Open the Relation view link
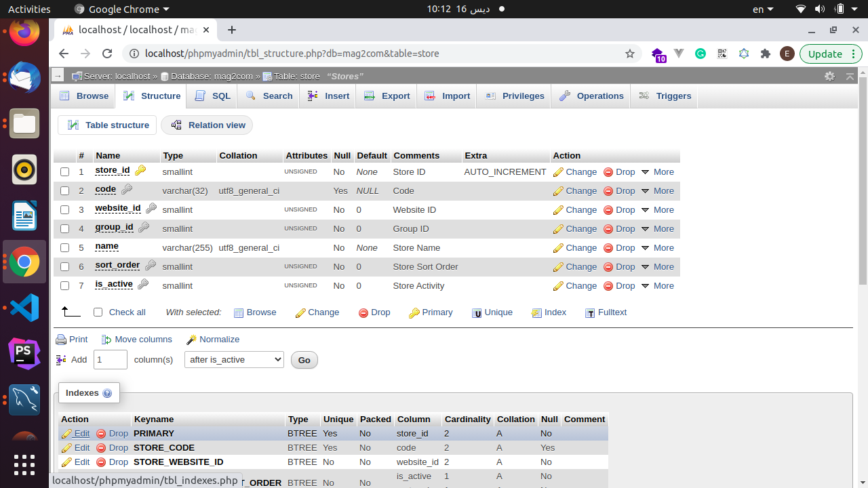Viewport: 868px width, 488px height. [x=208, y=125]
